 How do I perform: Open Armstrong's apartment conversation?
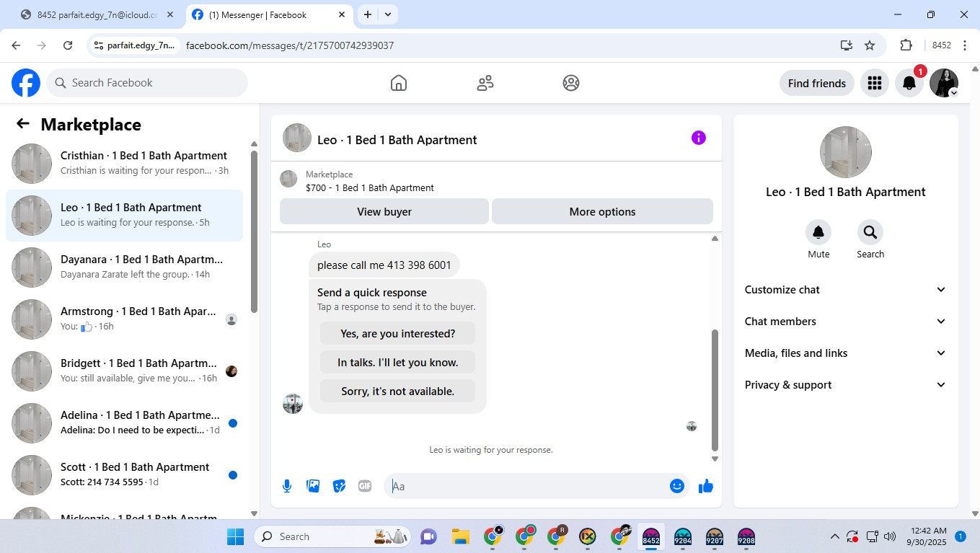tap(124, 319)
